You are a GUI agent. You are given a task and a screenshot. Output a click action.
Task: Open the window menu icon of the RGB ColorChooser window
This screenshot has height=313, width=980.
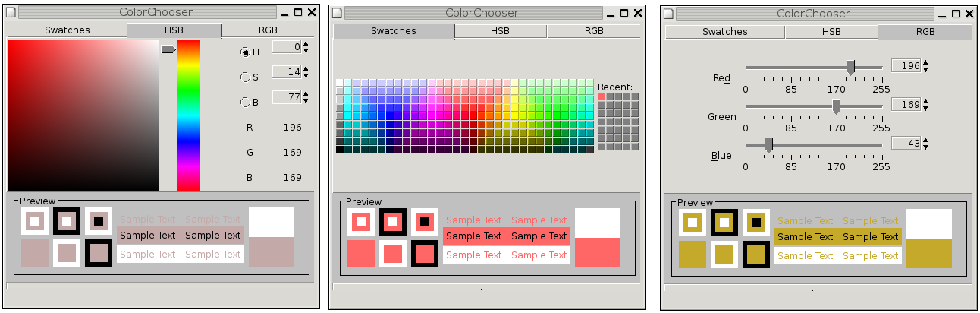click(x=669, y=13)
